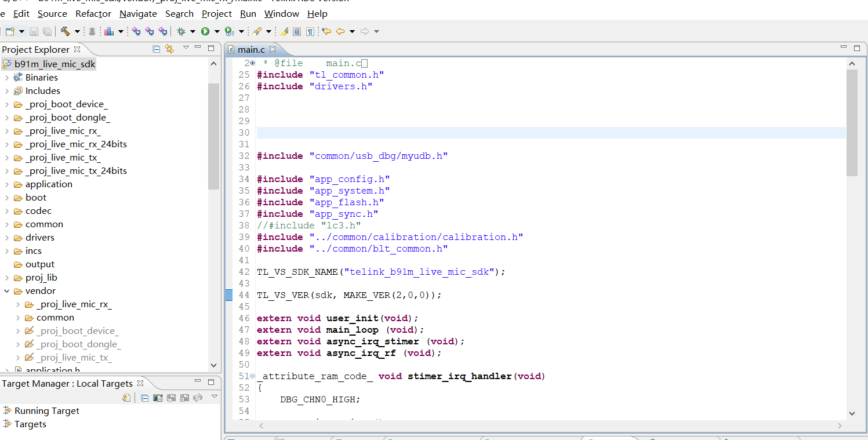Open the Refactor menu
The image size is (868, 440).
click(x=93, y=13)
